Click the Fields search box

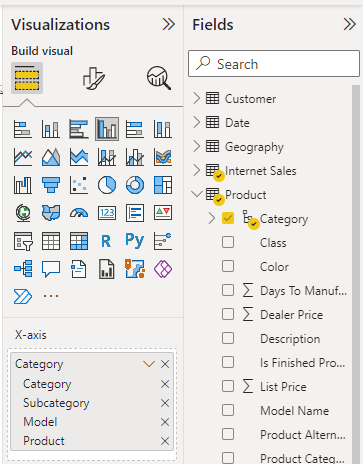[274, 64]
